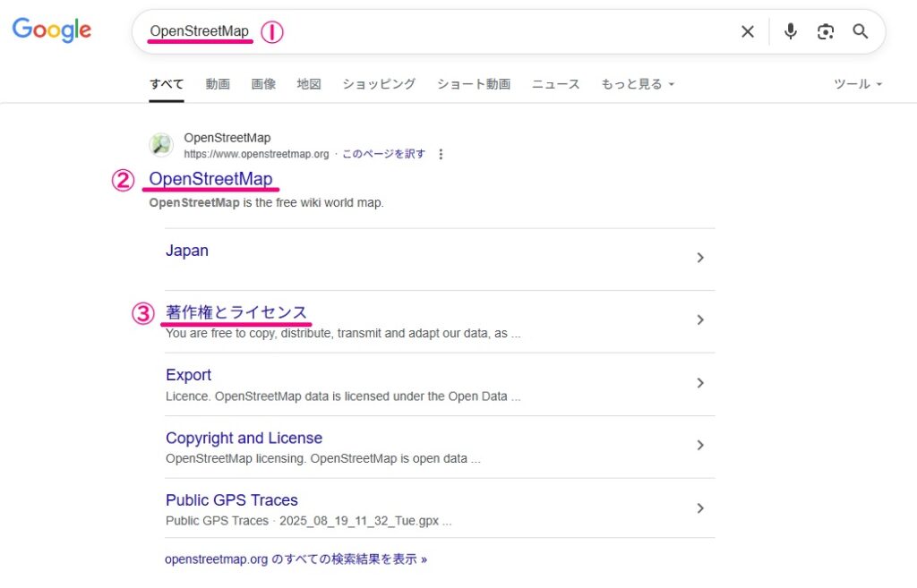Clear the search box with X icon
Screen dimensions: 917x588
748,31
